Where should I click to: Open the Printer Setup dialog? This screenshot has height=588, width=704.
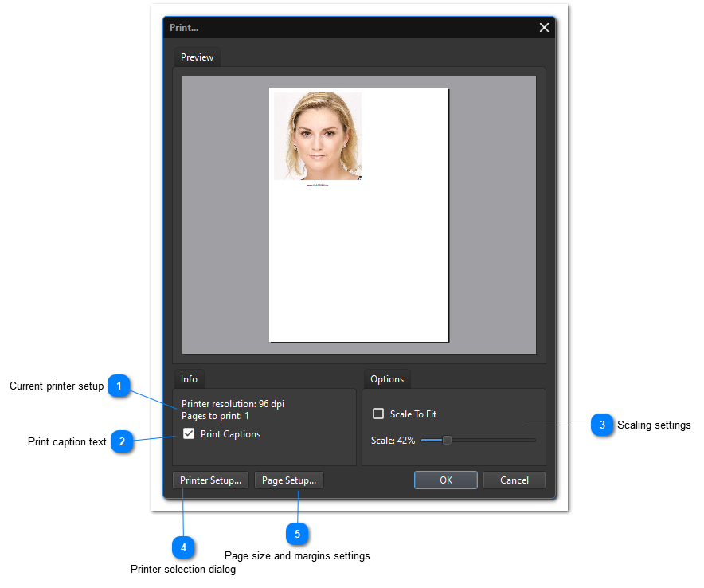tap(210, 480)
